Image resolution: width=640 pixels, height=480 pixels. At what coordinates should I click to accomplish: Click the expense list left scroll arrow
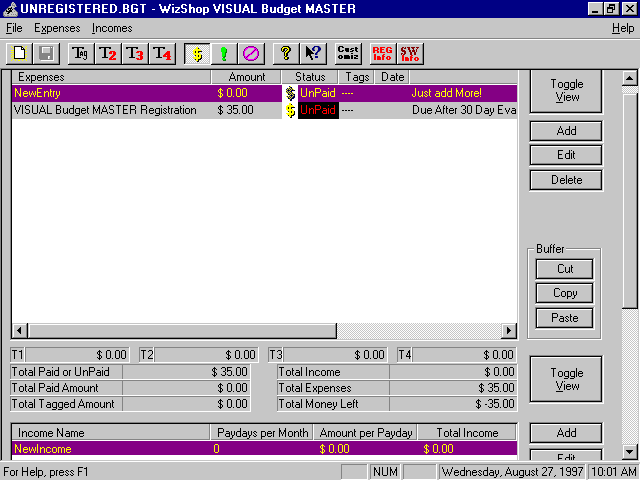point(19,331)
